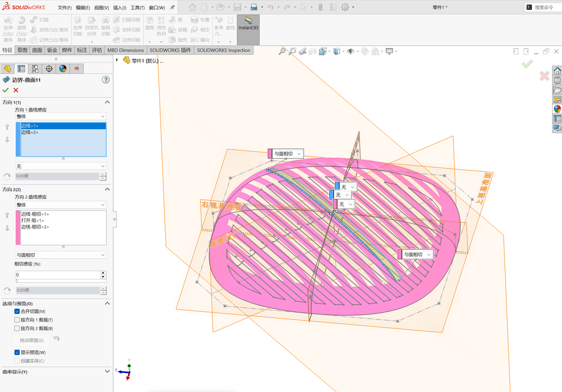Open the 插入(I) menu
562x392 pixels.
pyautogui.click(x=120, y=8)
